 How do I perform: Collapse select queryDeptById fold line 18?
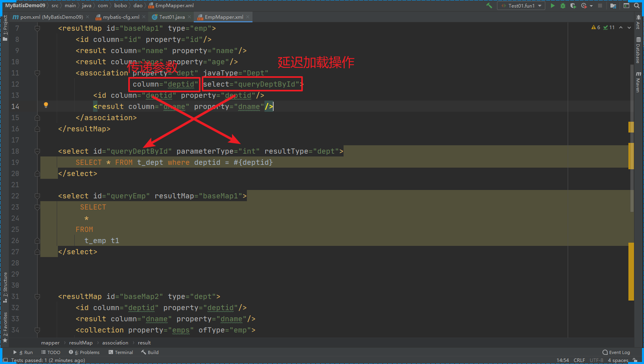(x=37, y=151)
